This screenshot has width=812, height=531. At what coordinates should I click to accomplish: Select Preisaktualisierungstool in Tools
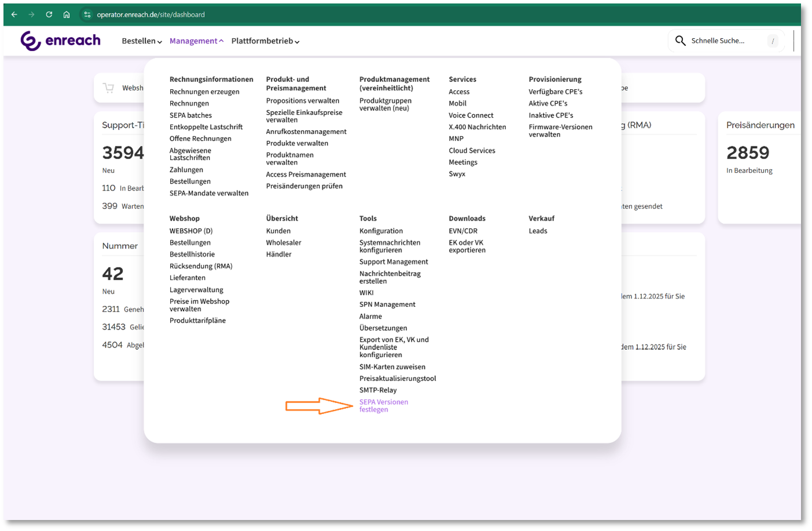point(397,378)
